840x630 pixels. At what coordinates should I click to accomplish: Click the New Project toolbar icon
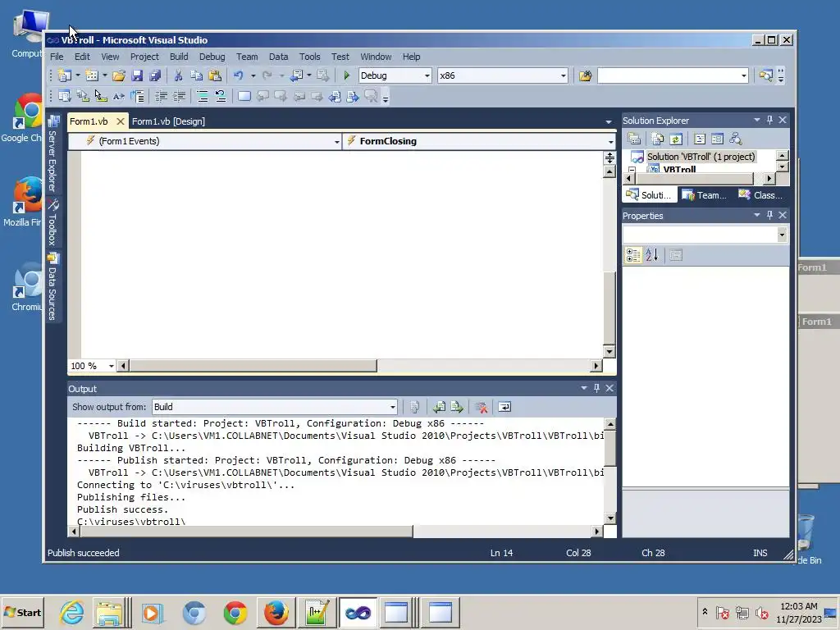[x=65, y=75]
